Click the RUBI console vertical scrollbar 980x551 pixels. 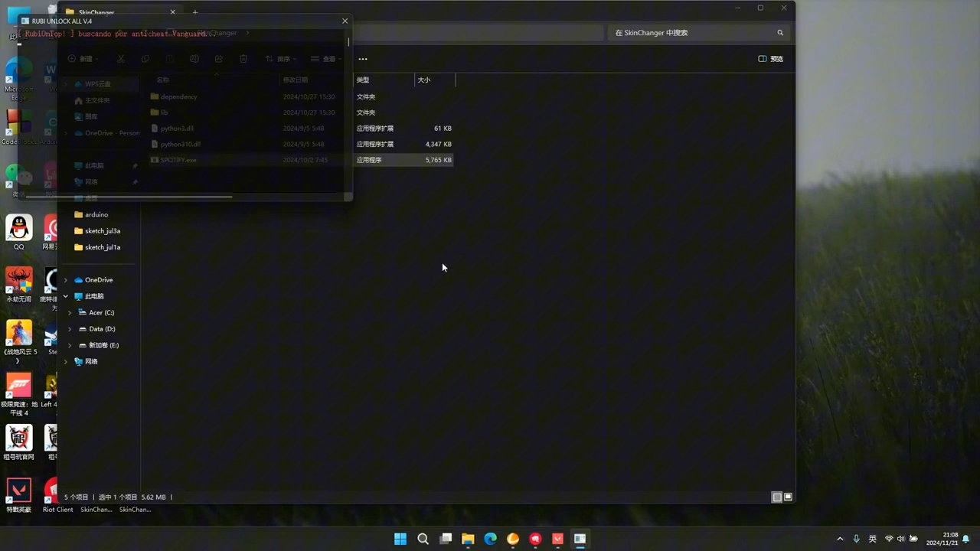coord(348,42)
